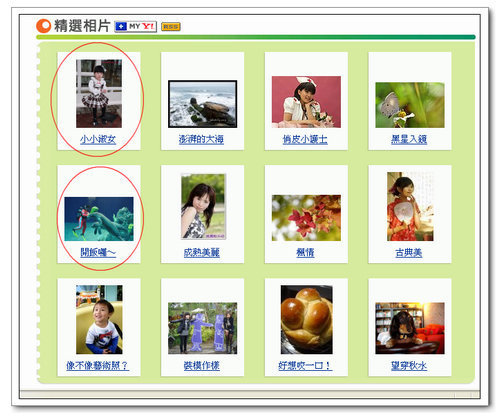Open the 裝模作樣 link
The width and height of the screenshot is (500, 420).
tap(202, 366)
